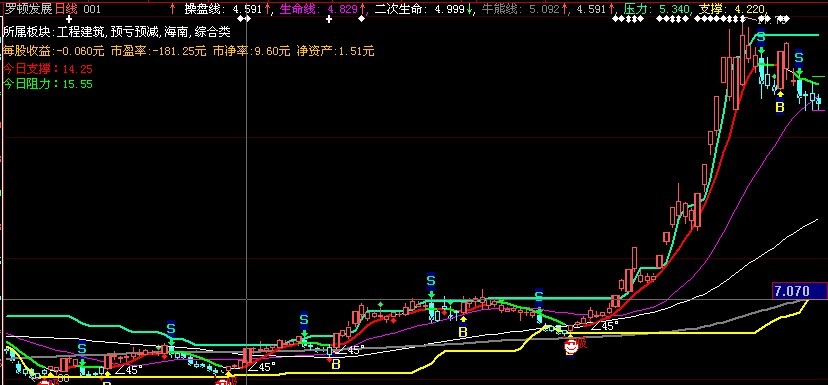
Task: Select the 操盘线: 4.591 indicator label
Action: tap(223, 9)
